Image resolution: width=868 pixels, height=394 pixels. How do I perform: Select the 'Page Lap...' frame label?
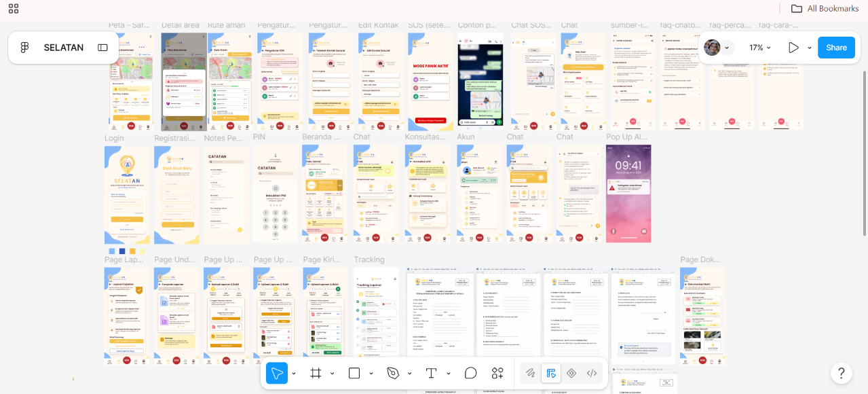tap(124, 259)
